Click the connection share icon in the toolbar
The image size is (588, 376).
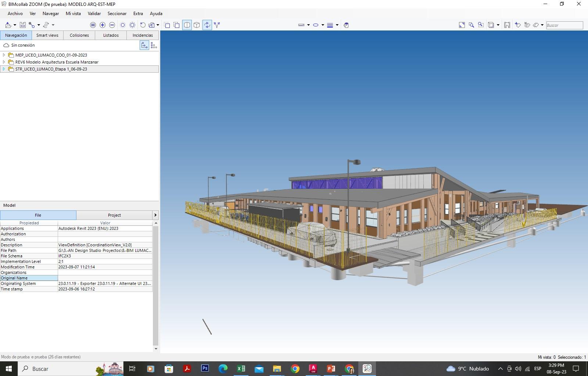tap(32, 25)
